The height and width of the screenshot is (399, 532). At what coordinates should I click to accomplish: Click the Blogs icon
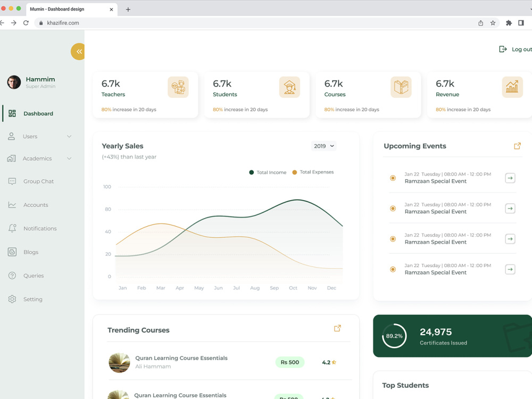(12, 252)
